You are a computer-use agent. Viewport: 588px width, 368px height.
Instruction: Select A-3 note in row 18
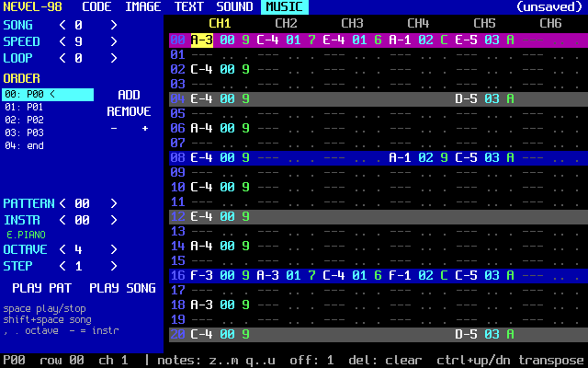click(x=202, y=305)
